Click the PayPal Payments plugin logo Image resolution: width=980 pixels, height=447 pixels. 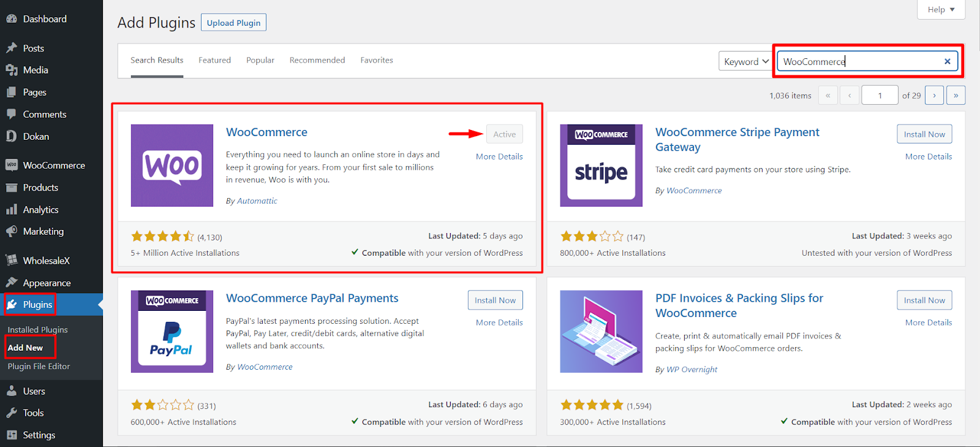tap(172, 332)
